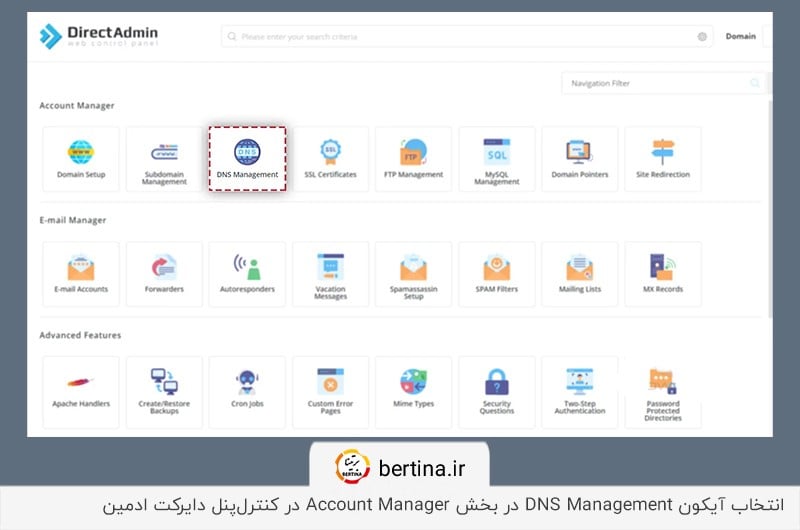Open MySQL Management

click(496, 159)
